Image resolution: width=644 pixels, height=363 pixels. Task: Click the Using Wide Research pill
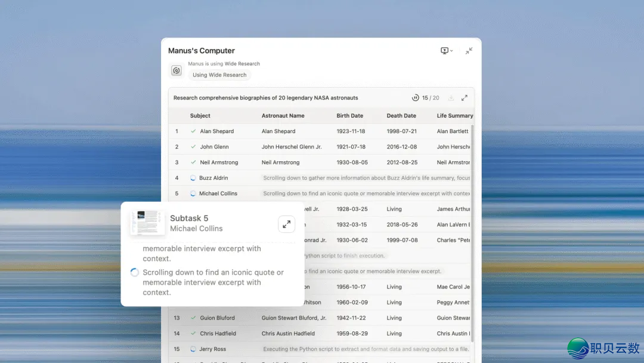coord(219,75)
